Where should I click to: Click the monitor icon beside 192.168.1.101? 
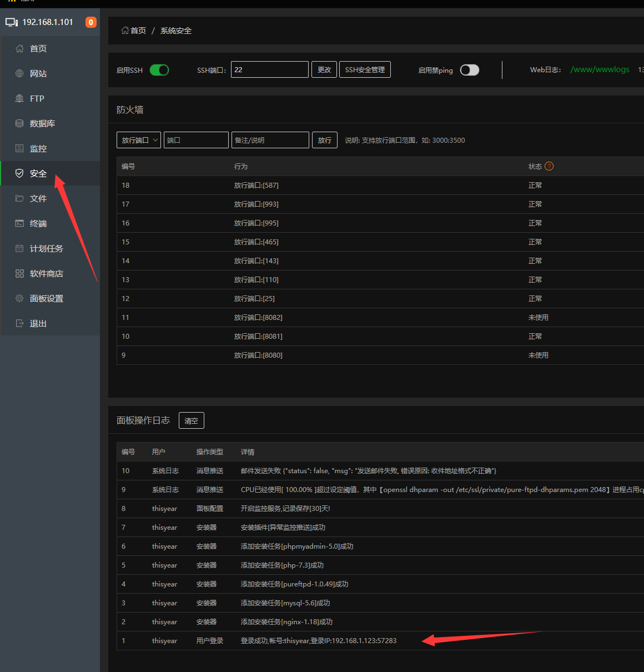(x=12, y=23)
